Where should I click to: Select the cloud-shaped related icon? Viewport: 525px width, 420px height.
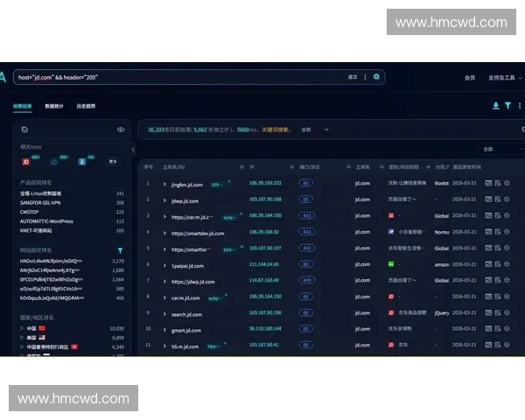(x=54, y=162)
